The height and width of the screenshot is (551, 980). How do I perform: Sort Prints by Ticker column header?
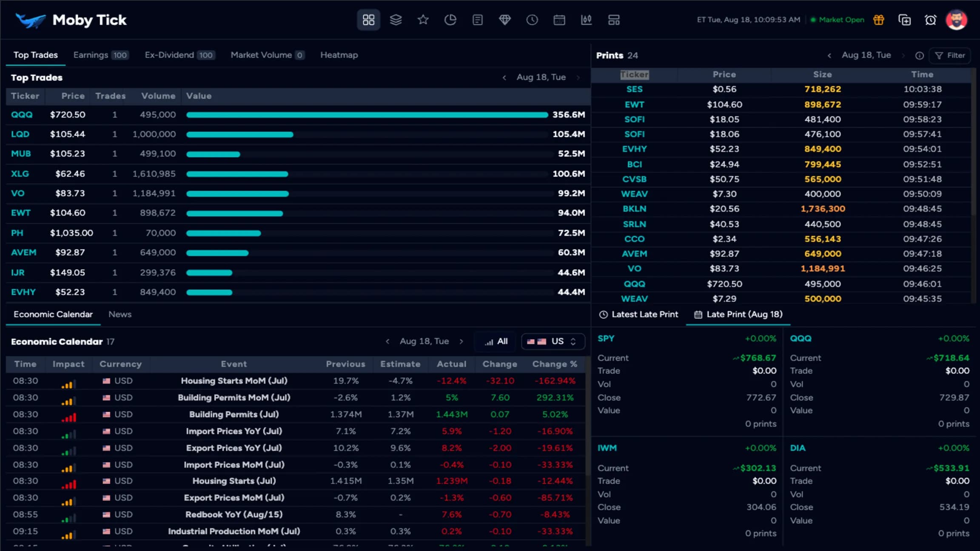[634, 74]
